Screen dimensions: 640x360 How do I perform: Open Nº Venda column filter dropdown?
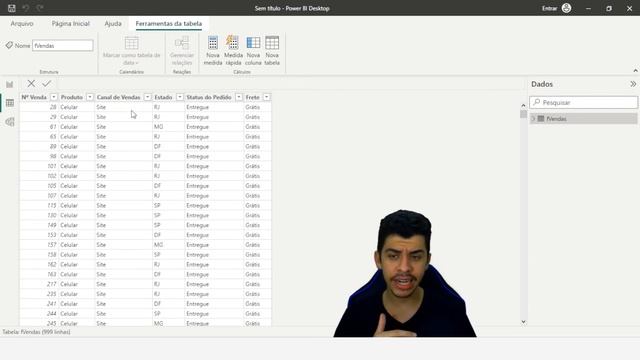pyautogui.click(x=54, y=97)
